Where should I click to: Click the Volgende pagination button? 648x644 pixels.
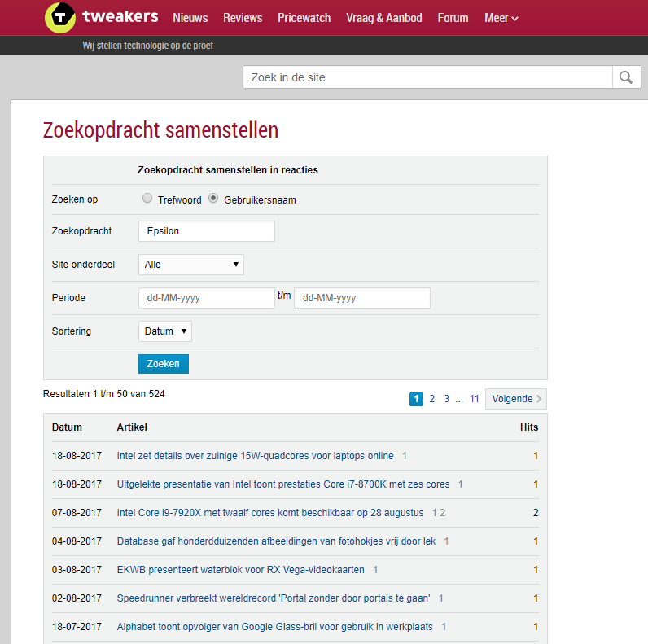pos(516,399)
